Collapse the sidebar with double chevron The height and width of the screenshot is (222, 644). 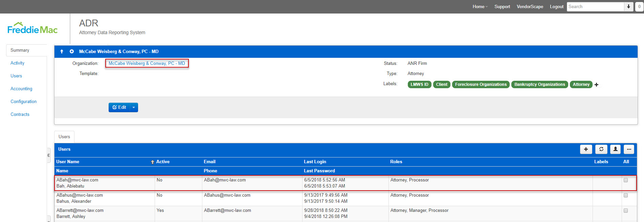coord(49,155)
